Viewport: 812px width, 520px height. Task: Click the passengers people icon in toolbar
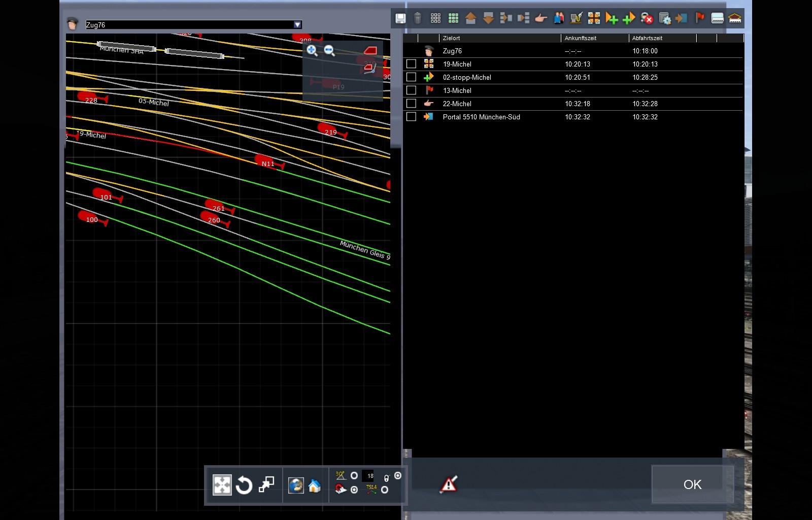tap(559, 19)
